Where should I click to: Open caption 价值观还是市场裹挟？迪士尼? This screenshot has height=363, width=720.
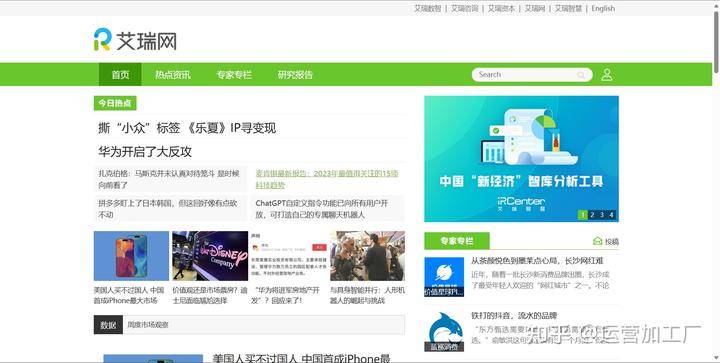210,296
